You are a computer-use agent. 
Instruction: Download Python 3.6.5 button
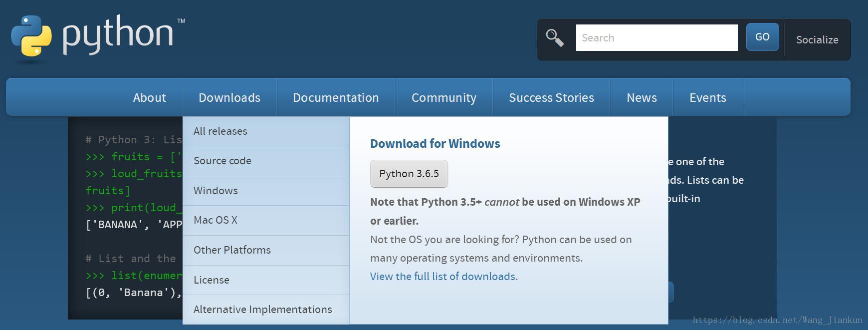pos(409,174)
